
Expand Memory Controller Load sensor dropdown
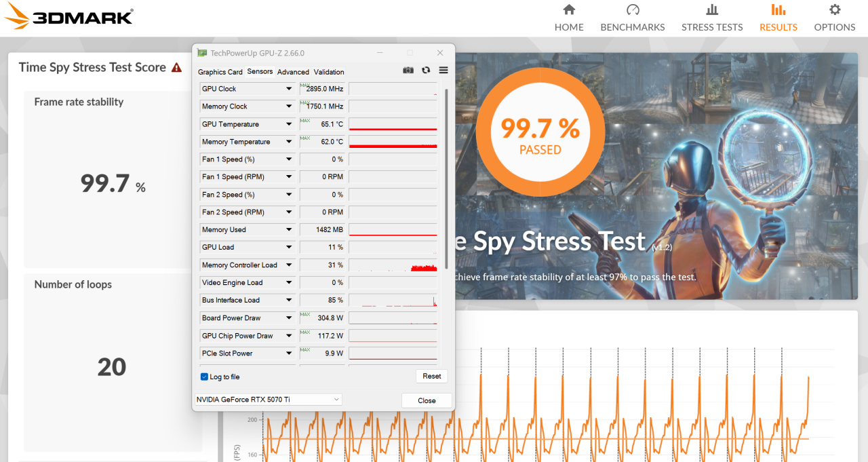pyautogui.click(x=289, y=265)
